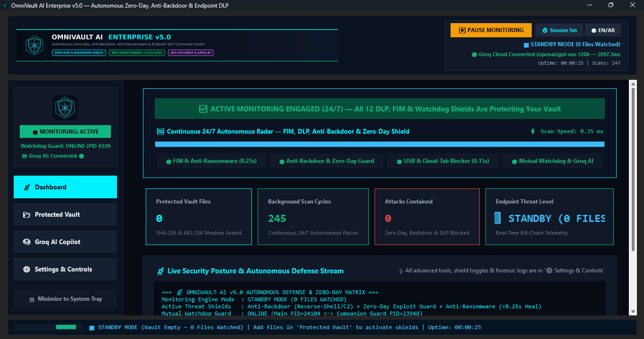Click the AES-256 VAULT & GROQ AI badge

[191, 53]
